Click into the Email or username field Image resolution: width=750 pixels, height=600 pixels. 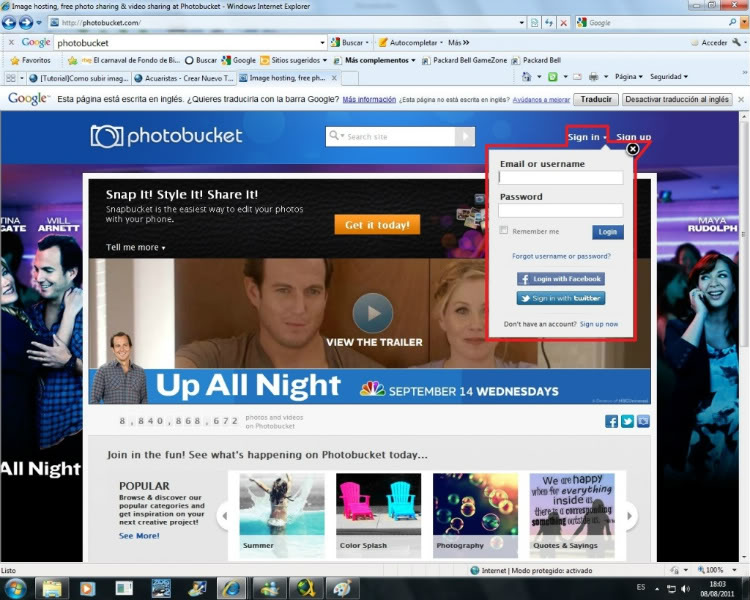(x=561, y=178)
